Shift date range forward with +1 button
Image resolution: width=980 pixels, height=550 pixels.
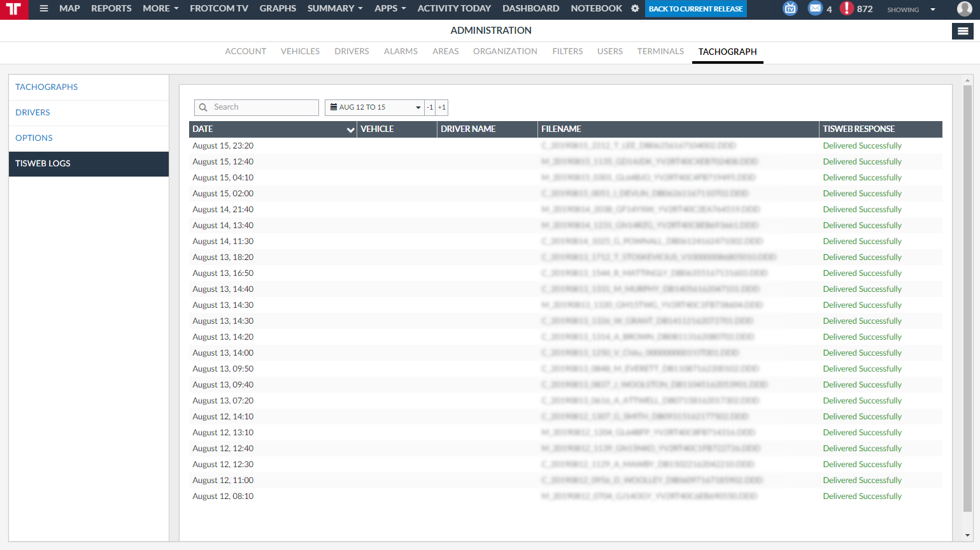[x=442, y=108]
